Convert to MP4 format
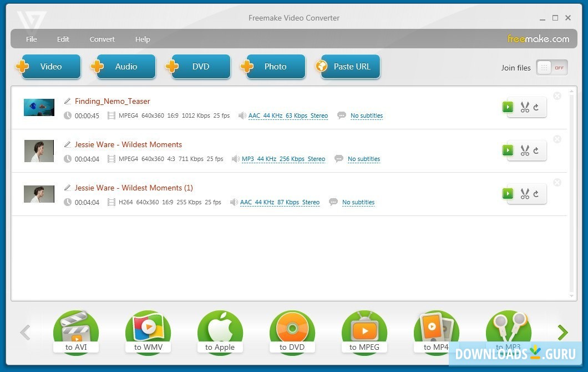The width and height of the screenshot is (588, 372). (x=436, y=333)
